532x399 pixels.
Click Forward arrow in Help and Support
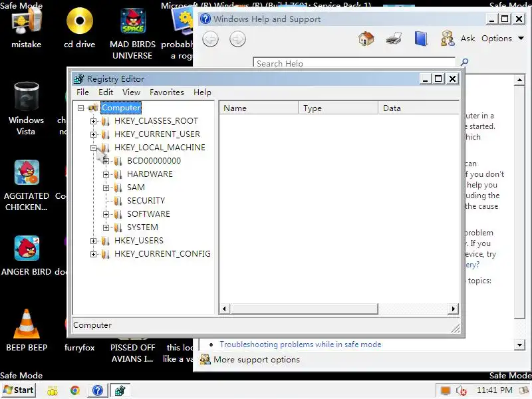[237, 39]
